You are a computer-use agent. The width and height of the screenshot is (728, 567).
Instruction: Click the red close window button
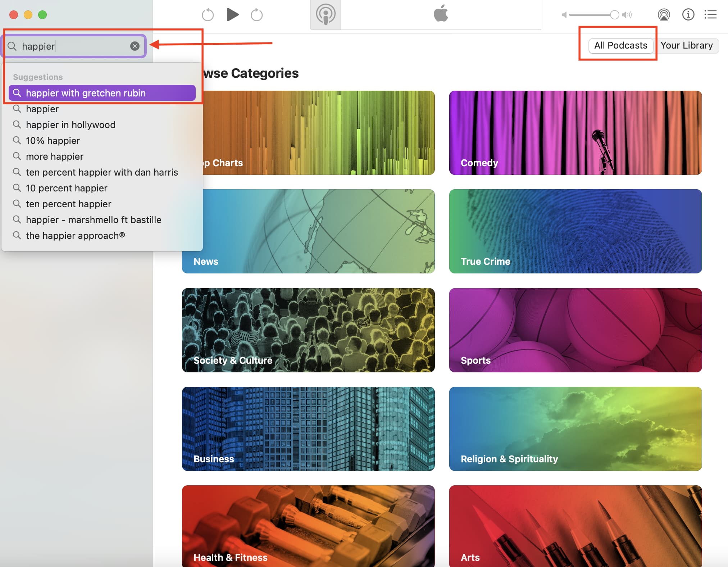(x=14, y=15)
